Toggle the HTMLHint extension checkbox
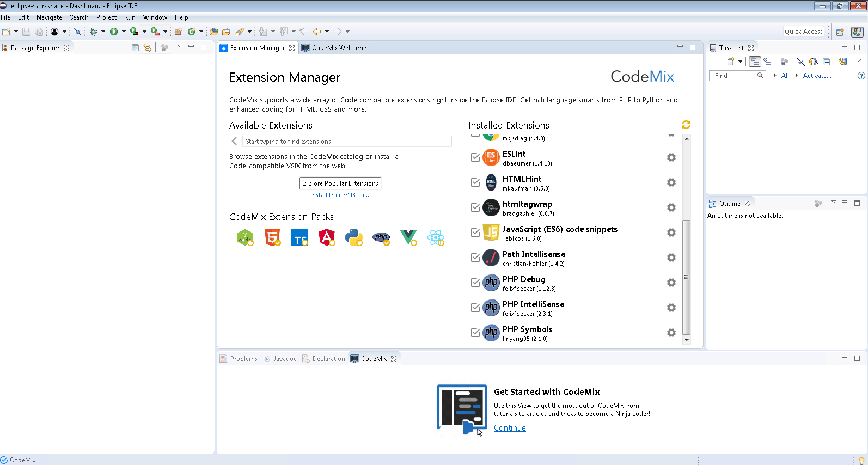Screen dimensions: 868x465 coord(475,182)
